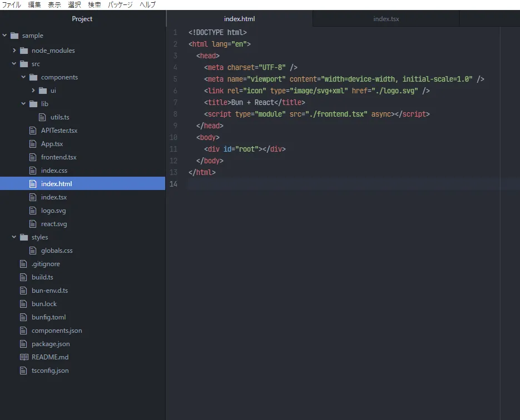Viewport: 520px width, 420px height.
Task: Click the tsconfig.json file icon
Action: coord(23,371)
